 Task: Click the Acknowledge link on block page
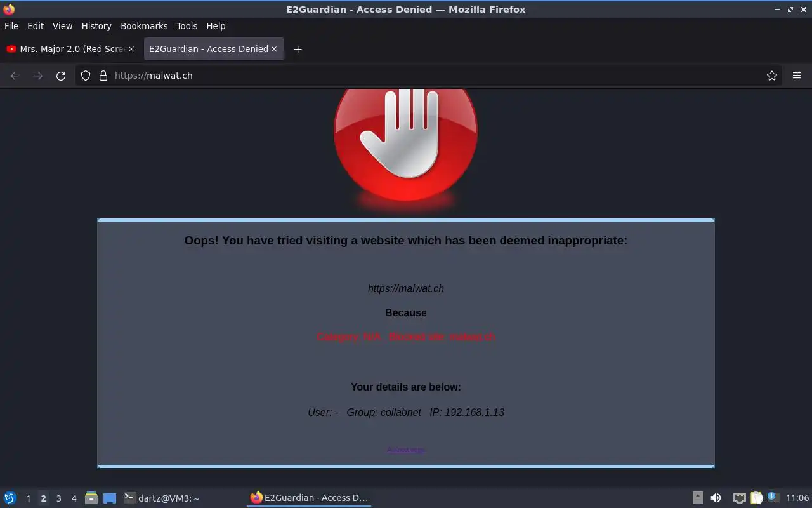tap(406, 450)
